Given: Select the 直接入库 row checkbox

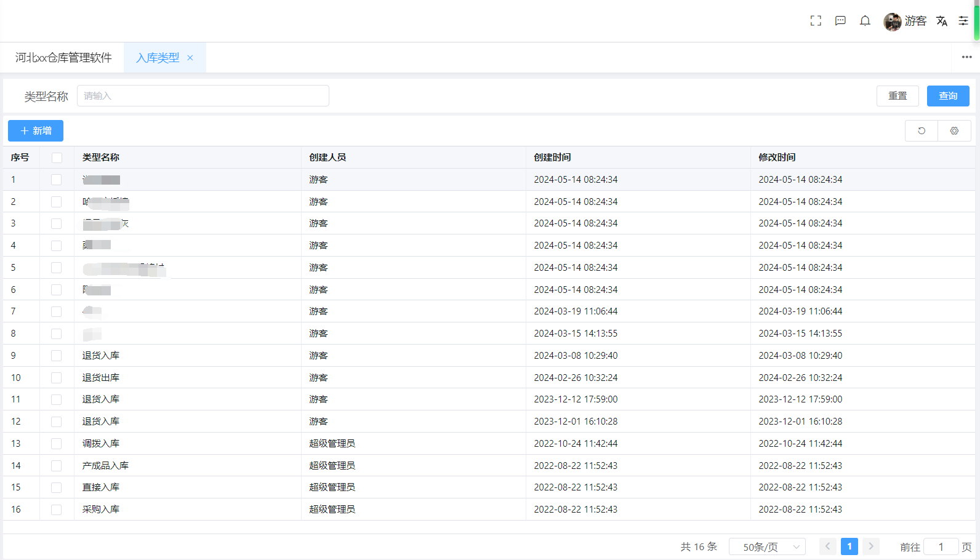Looking at the screenshot, I should tap(57, 487).
